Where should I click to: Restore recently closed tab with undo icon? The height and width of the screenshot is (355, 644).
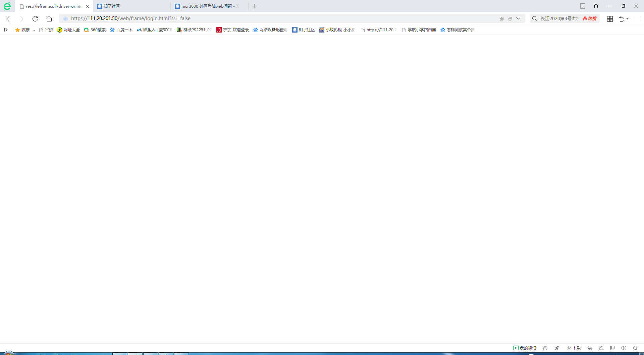coord(622,19)
